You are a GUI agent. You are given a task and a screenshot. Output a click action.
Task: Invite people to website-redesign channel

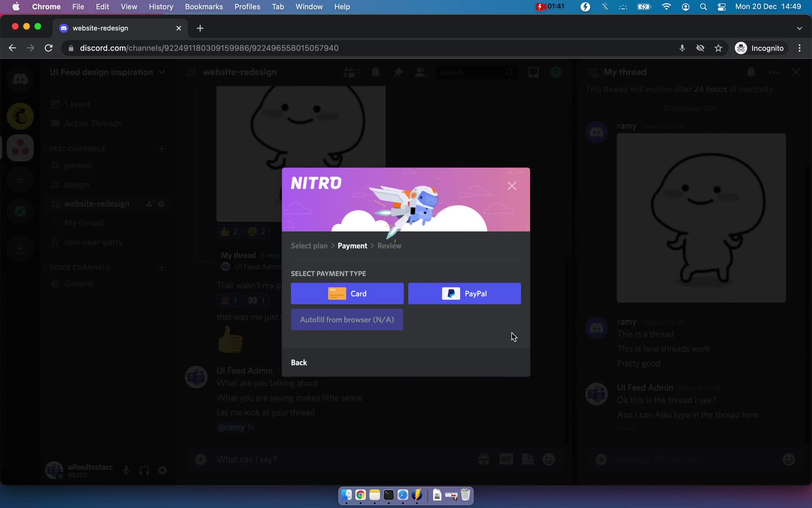(149, 204)
